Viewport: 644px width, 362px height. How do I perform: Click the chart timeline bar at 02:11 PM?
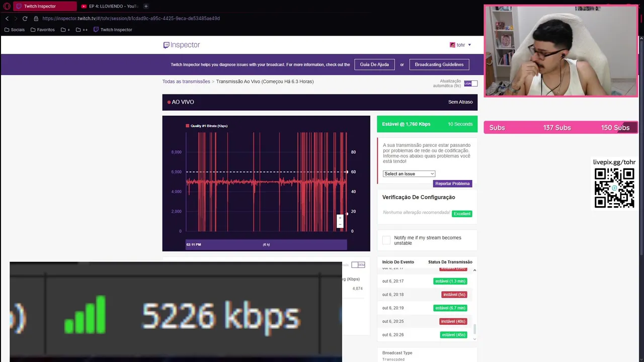click(266, 244)
